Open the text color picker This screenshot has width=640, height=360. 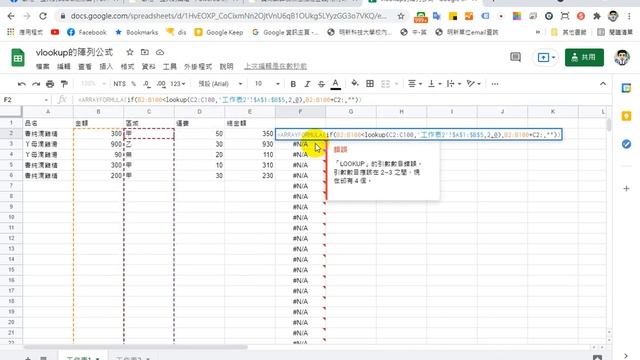[x=336, y=84]
